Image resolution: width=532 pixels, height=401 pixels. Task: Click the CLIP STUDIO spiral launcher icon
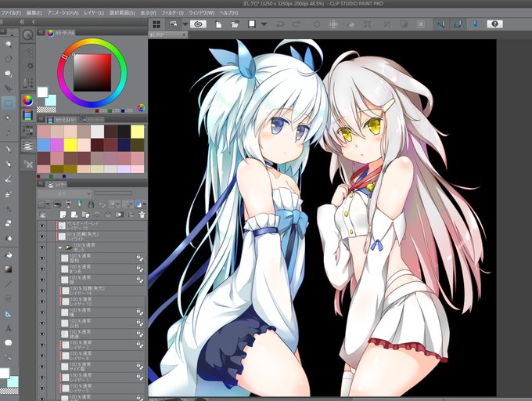coord(198,24)
